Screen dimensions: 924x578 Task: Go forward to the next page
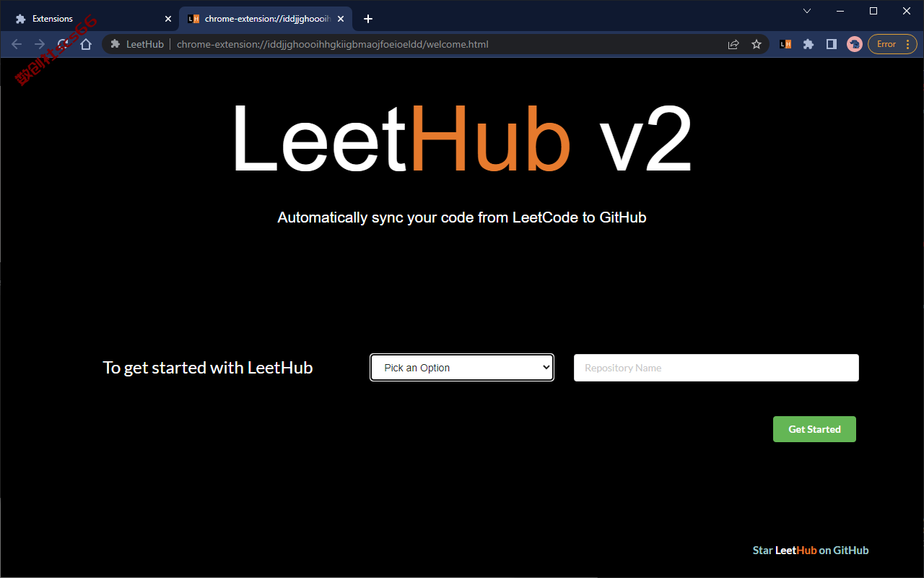point(40,44)
